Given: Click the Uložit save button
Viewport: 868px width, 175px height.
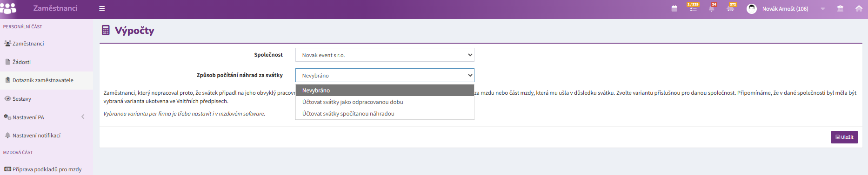Looking at the screenshot, I should 844,137.
